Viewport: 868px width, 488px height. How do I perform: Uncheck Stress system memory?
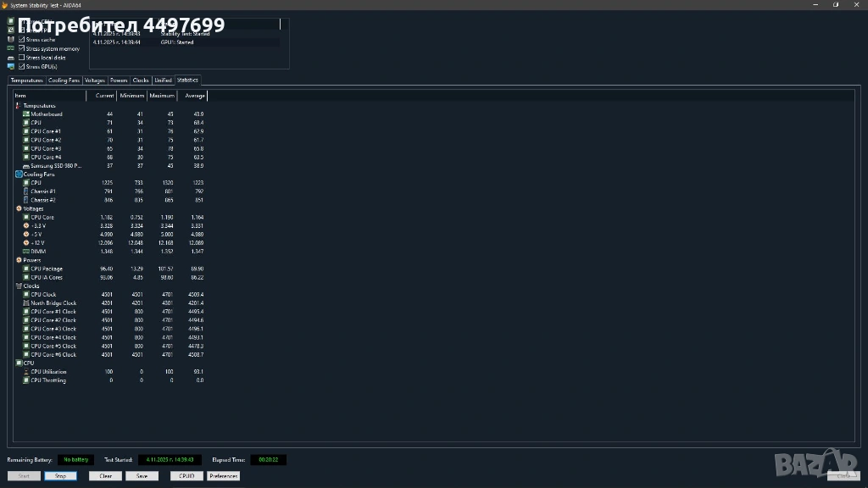coord(22,49)
